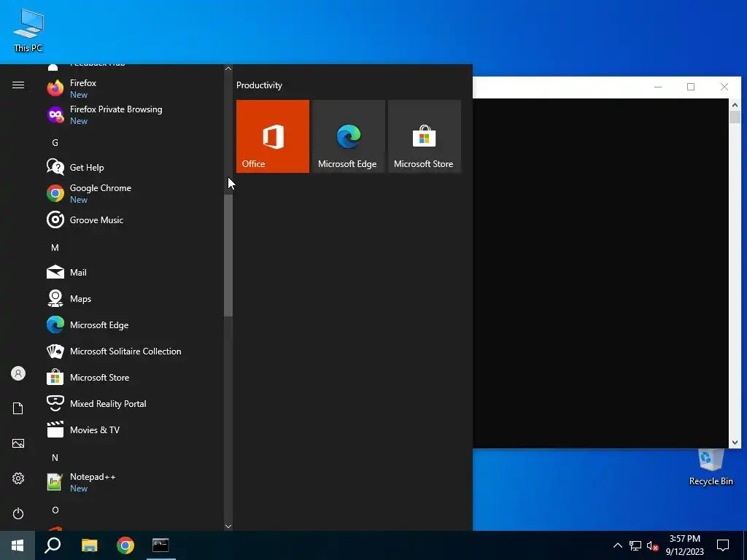This screenshot has width=747, height=560.
Task: Click the Productivity group title
Action: 259,85
